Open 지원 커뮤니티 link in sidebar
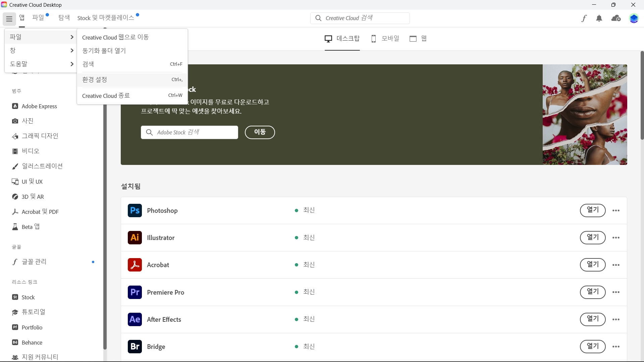This screenshot has height=362, width=644. [35, 357]
